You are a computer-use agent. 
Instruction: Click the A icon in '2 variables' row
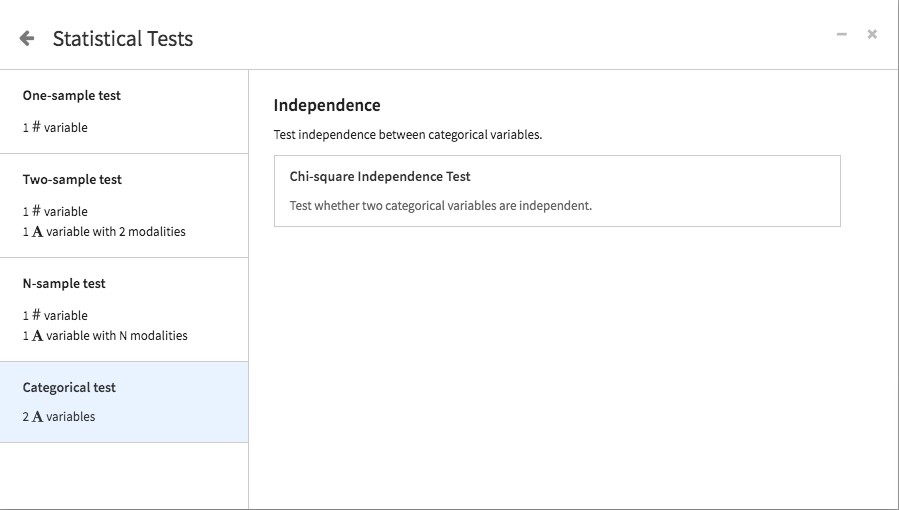[x=37, y=417]
